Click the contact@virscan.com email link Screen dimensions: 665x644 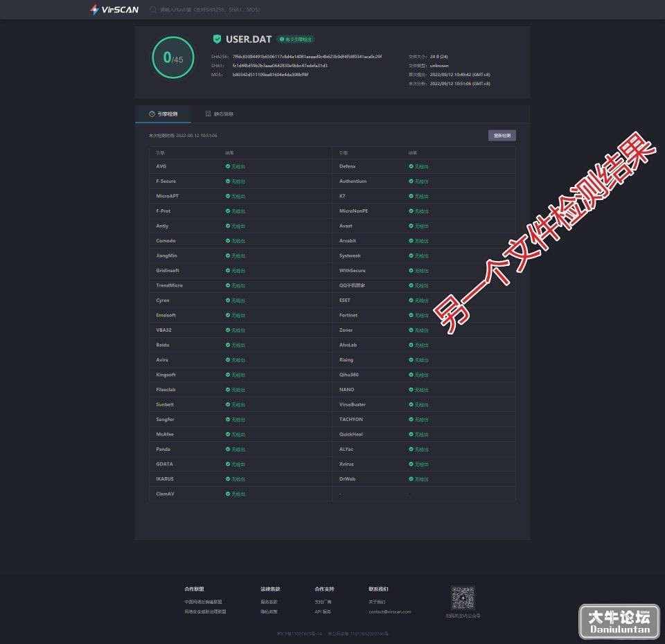(390, 611)
